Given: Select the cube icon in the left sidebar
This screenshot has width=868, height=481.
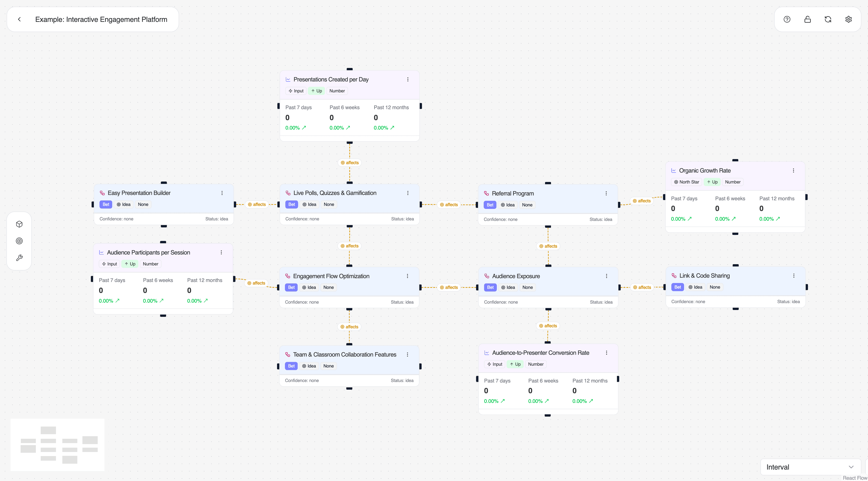Looking at the screenshot, I should pyautogui.click(x=19, y=224).
